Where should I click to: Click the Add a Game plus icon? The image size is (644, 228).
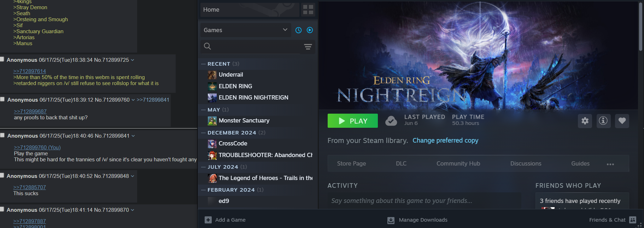208,220
